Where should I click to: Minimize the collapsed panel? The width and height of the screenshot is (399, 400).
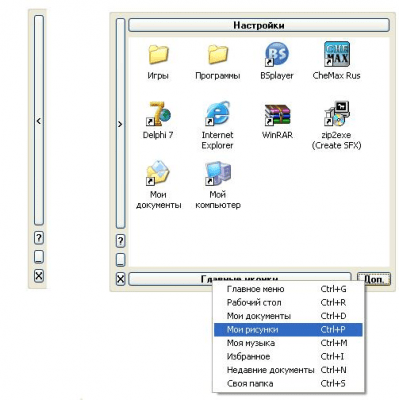[x=39, y=257]
